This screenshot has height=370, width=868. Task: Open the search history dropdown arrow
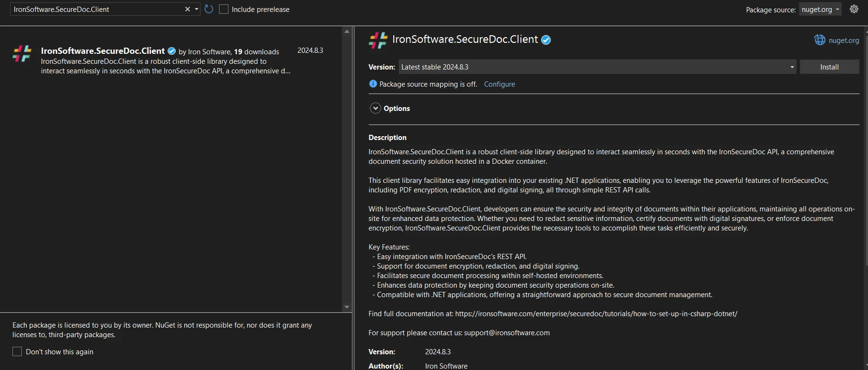196,9
